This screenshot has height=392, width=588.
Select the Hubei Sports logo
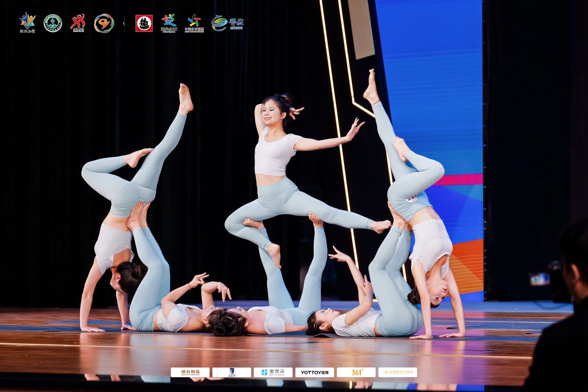(x=169, y=23)
